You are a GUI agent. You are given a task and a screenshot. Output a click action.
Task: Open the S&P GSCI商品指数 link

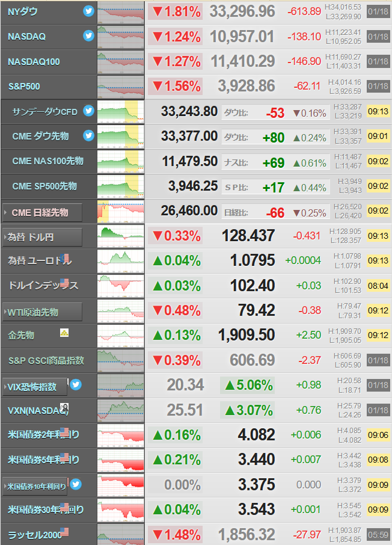coord(46,360)
